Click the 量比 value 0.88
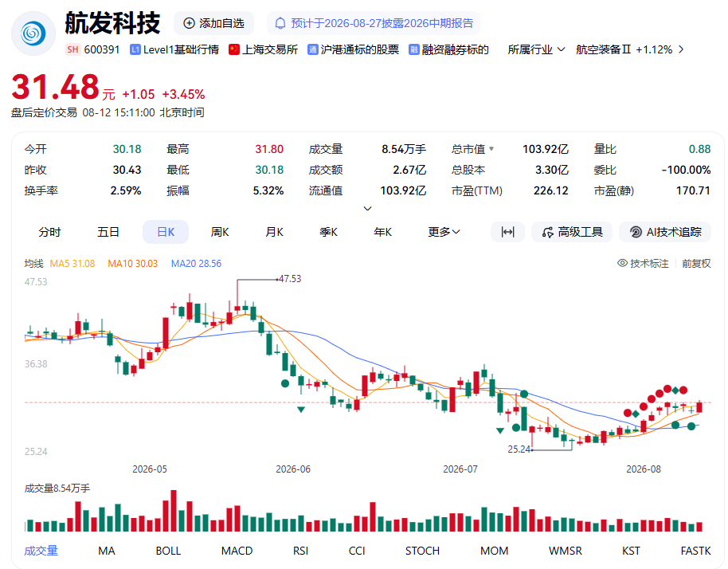This screenshot has width=728, height=569. click(699, 149)
